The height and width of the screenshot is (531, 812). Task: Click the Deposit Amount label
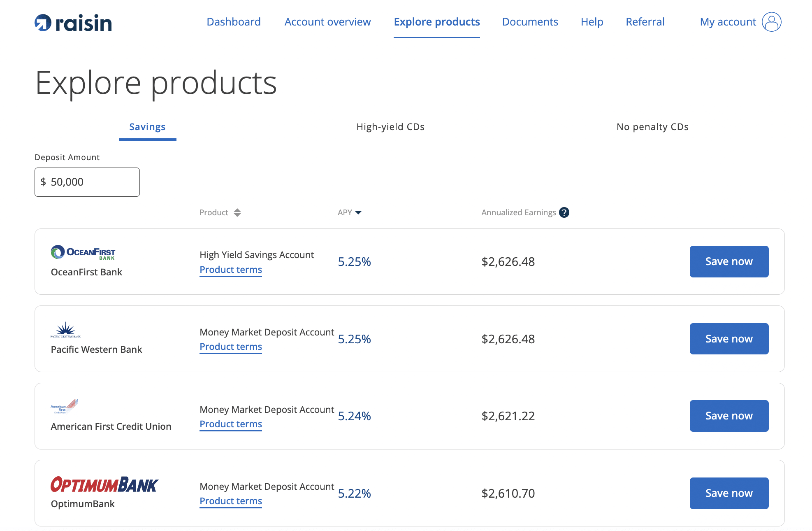[x=67, y=157]
